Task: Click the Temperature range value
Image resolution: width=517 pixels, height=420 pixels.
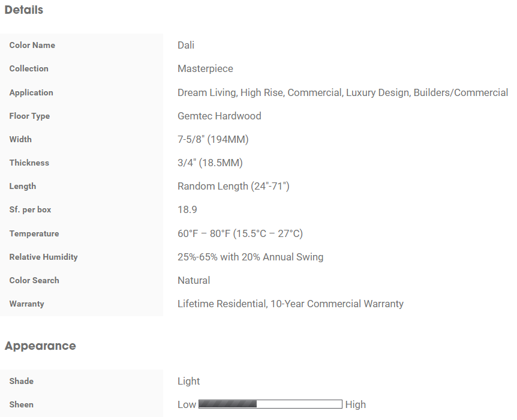Action: pos(240,233)
